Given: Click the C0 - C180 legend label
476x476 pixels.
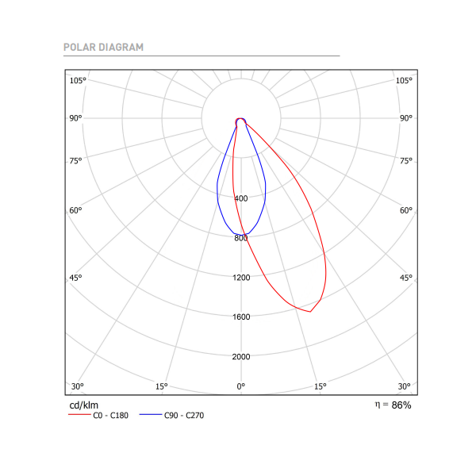Looking at the screenshot, I should pos(111,415).
